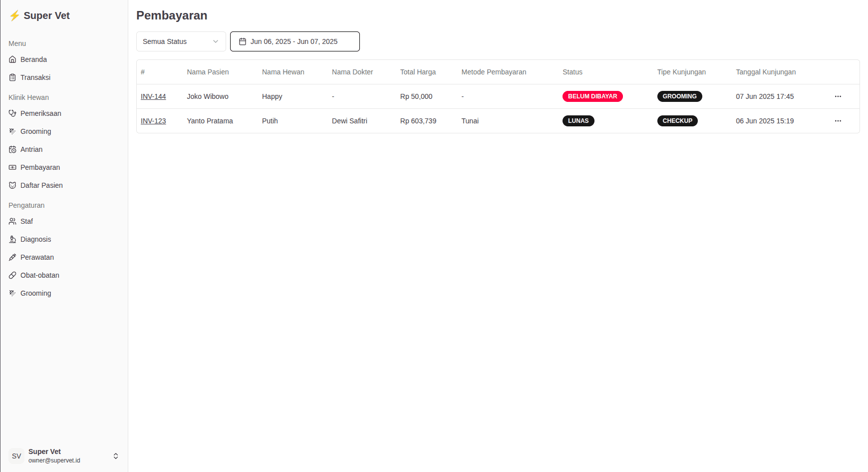Open invoice INV-123 link
Viewport: 868px width, 472px height.
(153, 121)
